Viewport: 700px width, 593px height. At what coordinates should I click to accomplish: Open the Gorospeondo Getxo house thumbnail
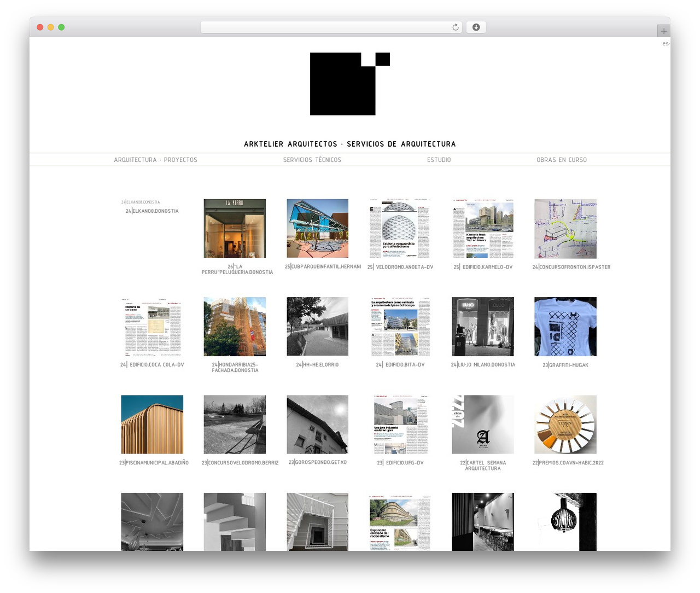click(x=318, y=425)
